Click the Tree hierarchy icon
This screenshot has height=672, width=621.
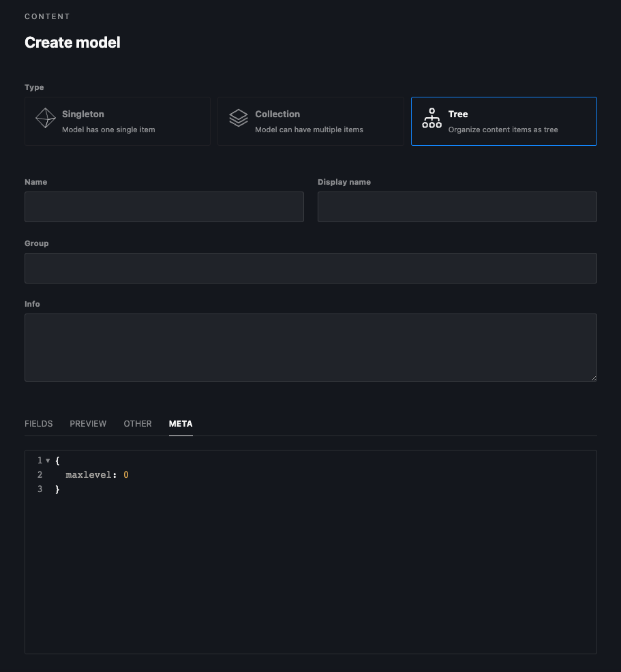431,117
